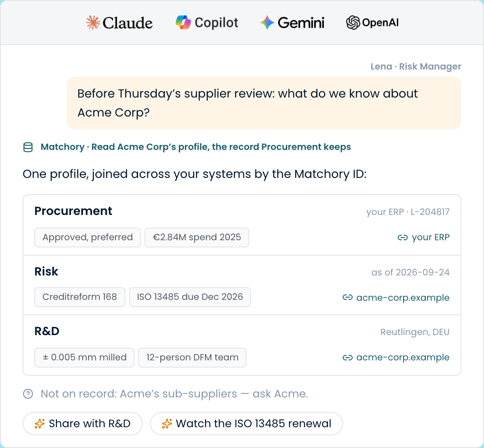Switch to the Copilot tab
Image resolution: width=484 pixels, height=448 pixels.
[x=207, y=23]
